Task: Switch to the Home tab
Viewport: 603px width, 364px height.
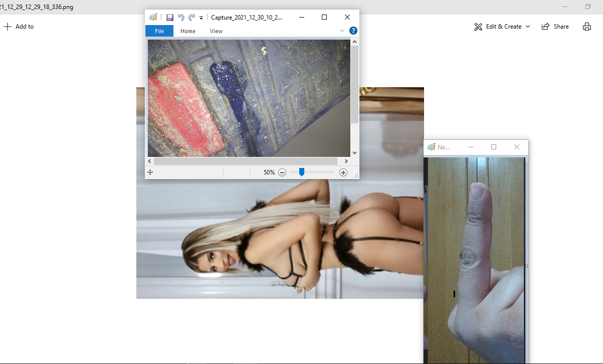Action: (x=188, y=31)
